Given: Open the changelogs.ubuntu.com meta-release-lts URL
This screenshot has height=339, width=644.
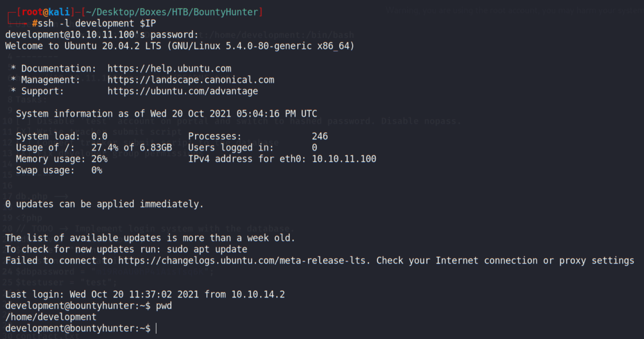Looking at the screenshot, I should [242, 261].
